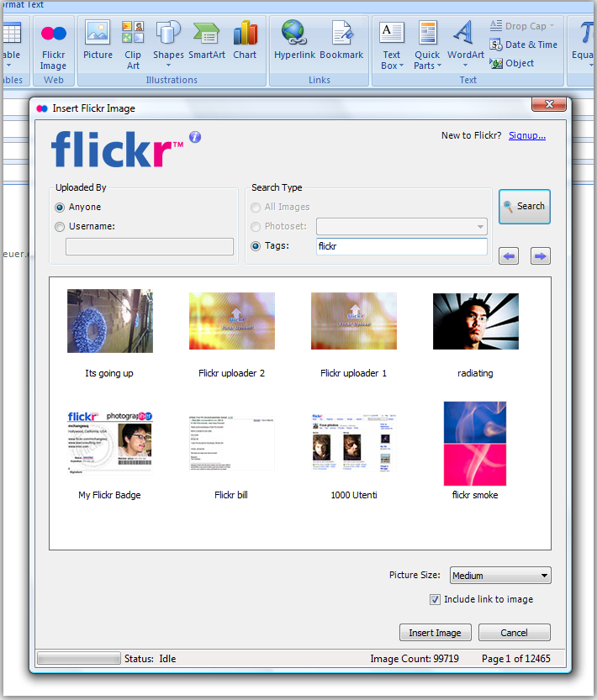Open the Drop Cap dropdown
Viewport: 597px width, 700px height.
click(522, 26)
